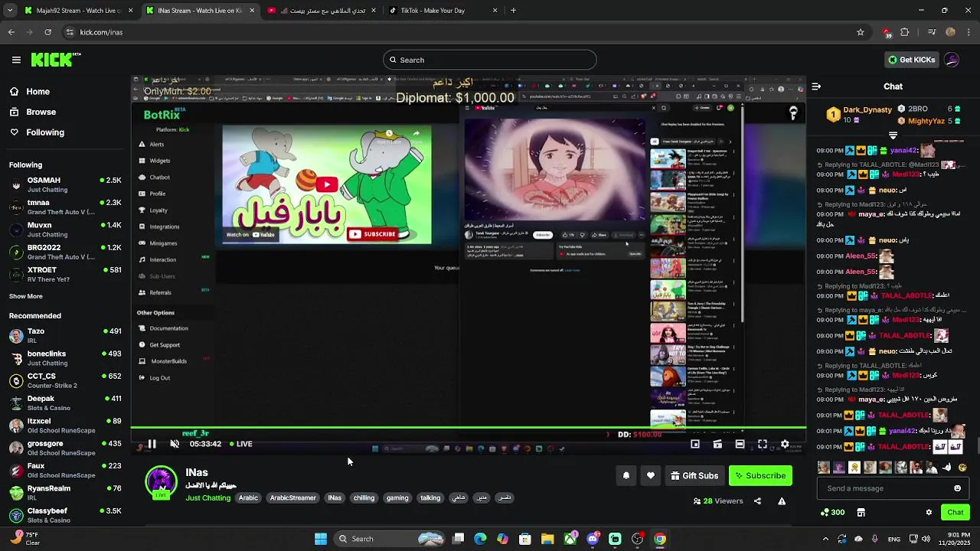Screen dimensions: 980x551
Task: Click the 300 channel points balance
Action: (x=832, y=512)
